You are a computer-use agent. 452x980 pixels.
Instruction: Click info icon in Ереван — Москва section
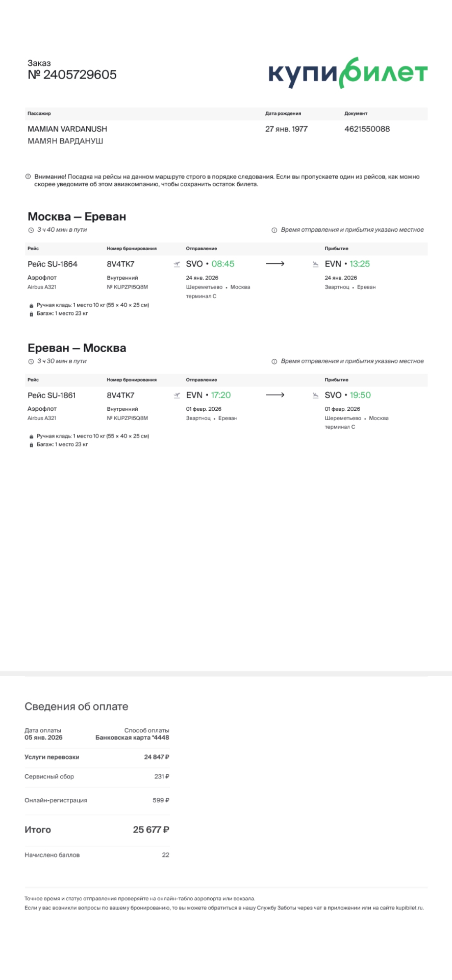(274, 361)
